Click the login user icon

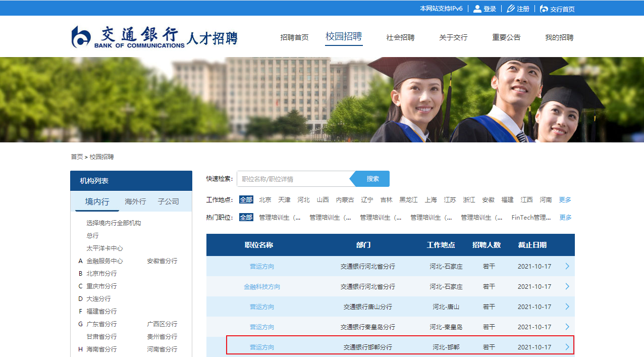(x=477, y=9)
